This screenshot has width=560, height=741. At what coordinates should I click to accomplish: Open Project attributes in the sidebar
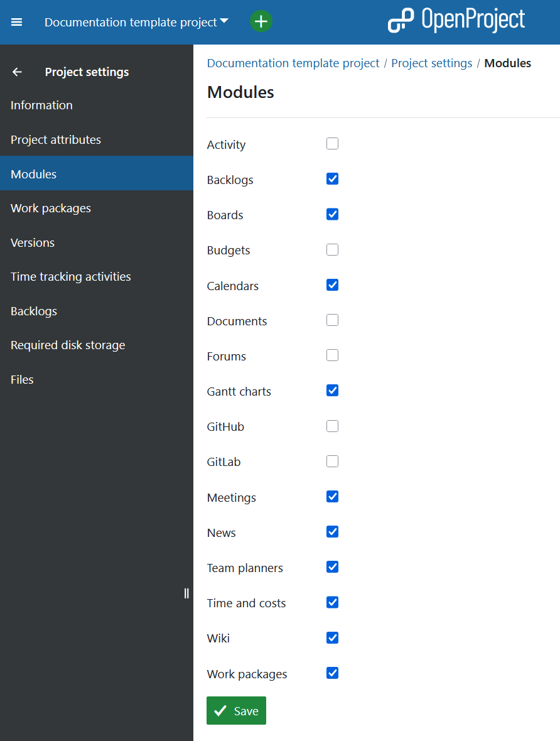pyautogui.click(x=97, y=140)
